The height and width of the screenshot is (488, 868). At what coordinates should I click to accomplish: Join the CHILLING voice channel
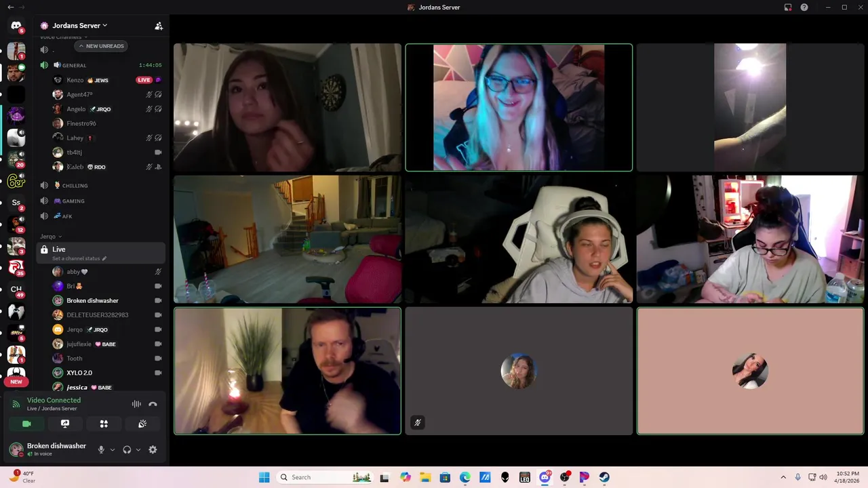click(x=100, y=185)
